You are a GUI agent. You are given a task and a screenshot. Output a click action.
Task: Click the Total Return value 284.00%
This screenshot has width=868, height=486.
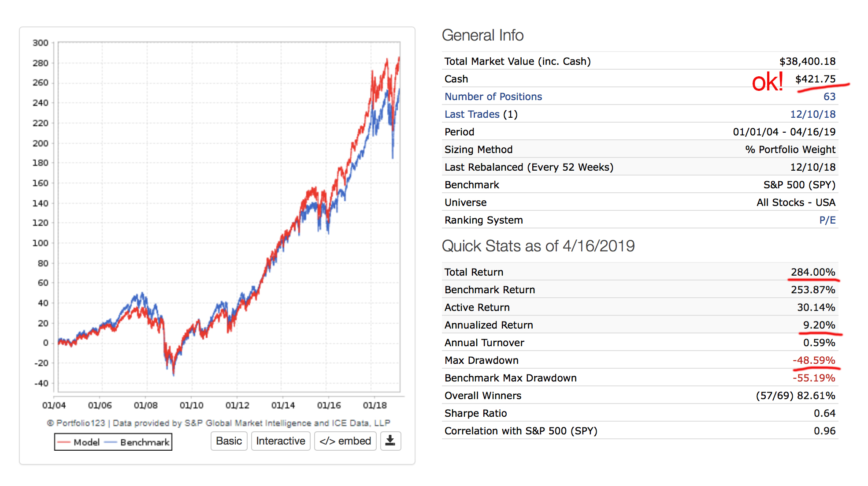(812, 272)
